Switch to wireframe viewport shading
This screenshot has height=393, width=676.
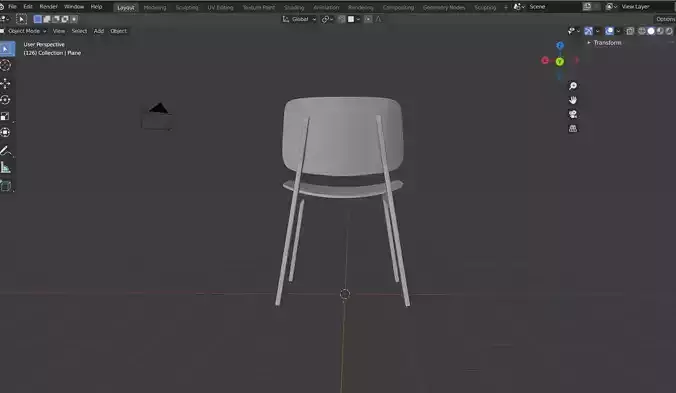tap(642, 31)
